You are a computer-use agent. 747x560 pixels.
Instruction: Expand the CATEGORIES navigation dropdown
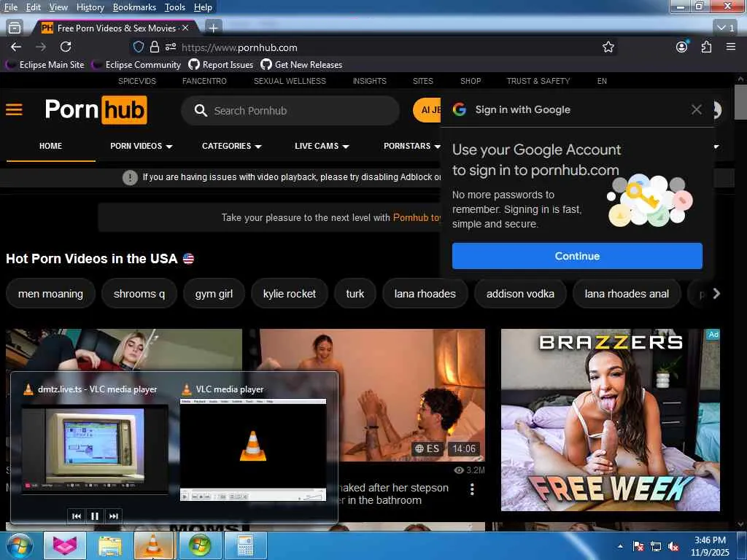pyautogui.click(x=231, y=146)
